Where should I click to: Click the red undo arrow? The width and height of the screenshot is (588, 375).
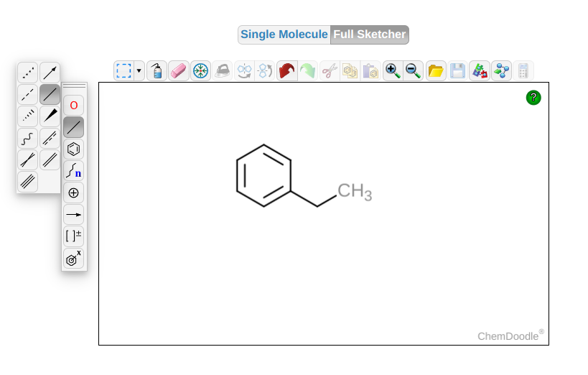point(287,70)
